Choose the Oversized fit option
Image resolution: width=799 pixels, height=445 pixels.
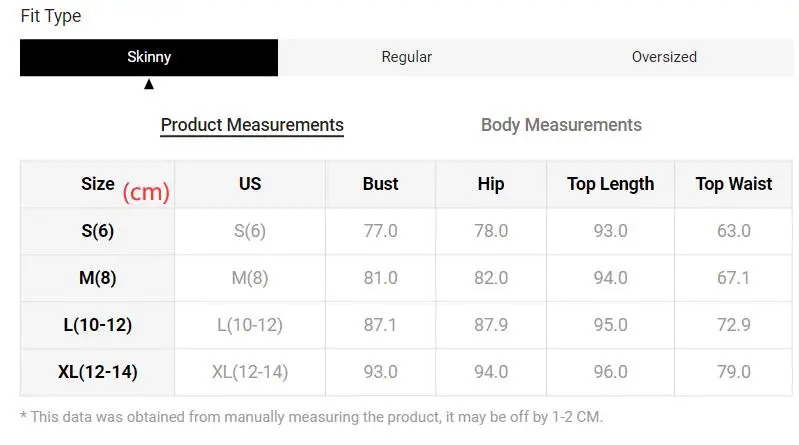664,57
